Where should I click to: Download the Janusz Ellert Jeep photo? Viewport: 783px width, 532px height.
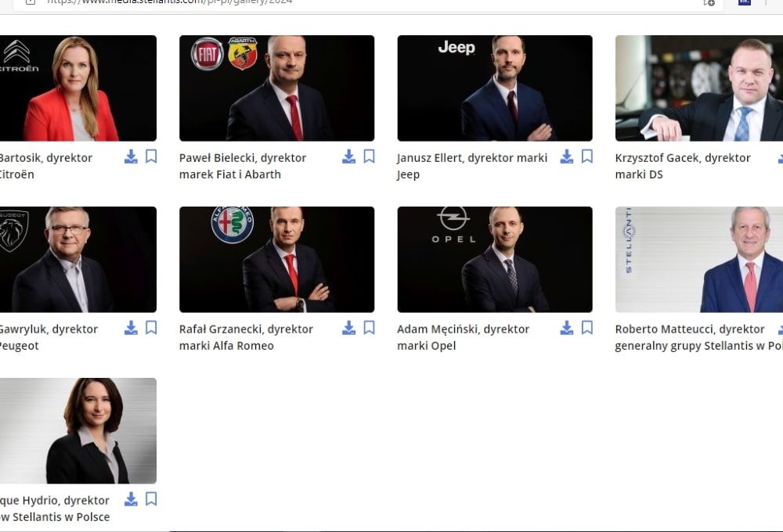(x=566, y=157)
